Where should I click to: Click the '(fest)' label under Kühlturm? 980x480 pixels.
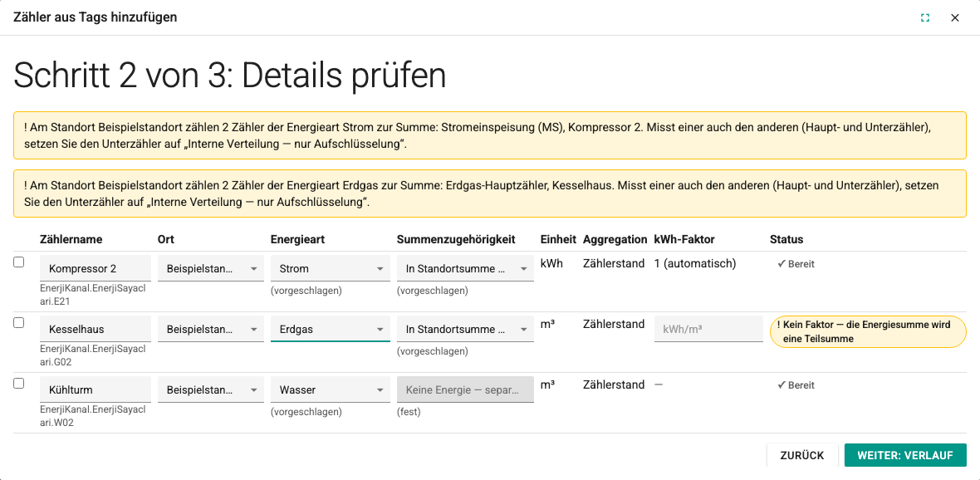(409, 412)
